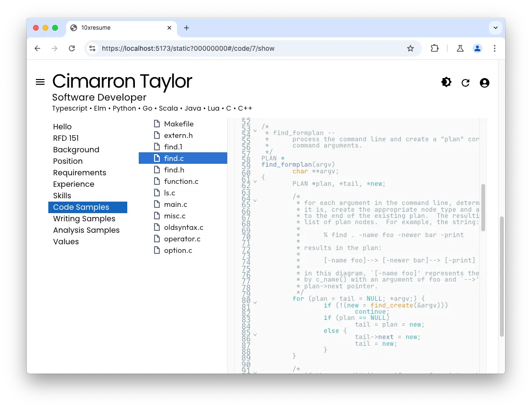Open the Values section
This screenshot has height=409, width=532.
66,241
